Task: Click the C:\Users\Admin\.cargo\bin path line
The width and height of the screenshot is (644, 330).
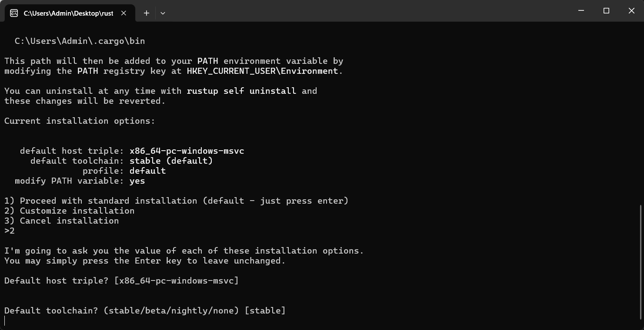Action: (80, 41)
